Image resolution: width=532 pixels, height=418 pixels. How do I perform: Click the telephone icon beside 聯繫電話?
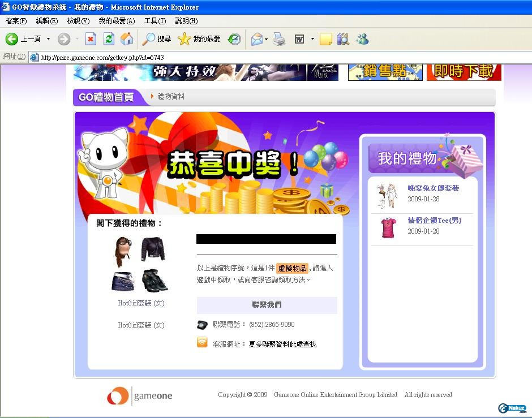(202, 325)
